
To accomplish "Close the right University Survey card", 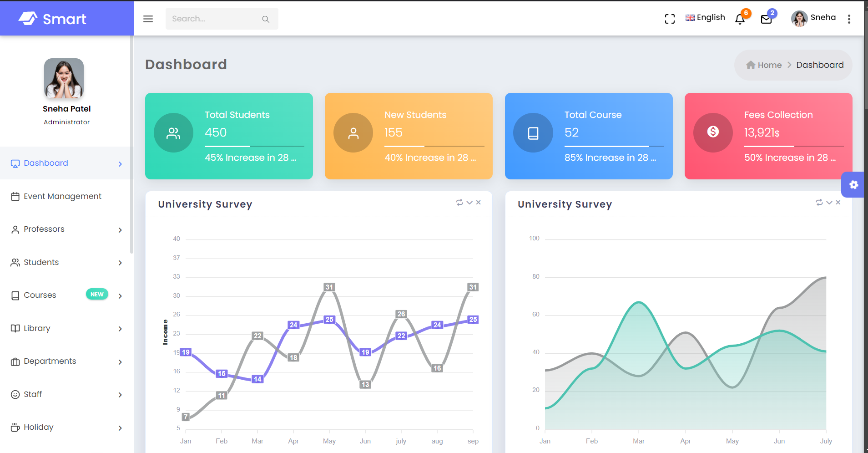I will pyautogui.click(x=838, y=203).
